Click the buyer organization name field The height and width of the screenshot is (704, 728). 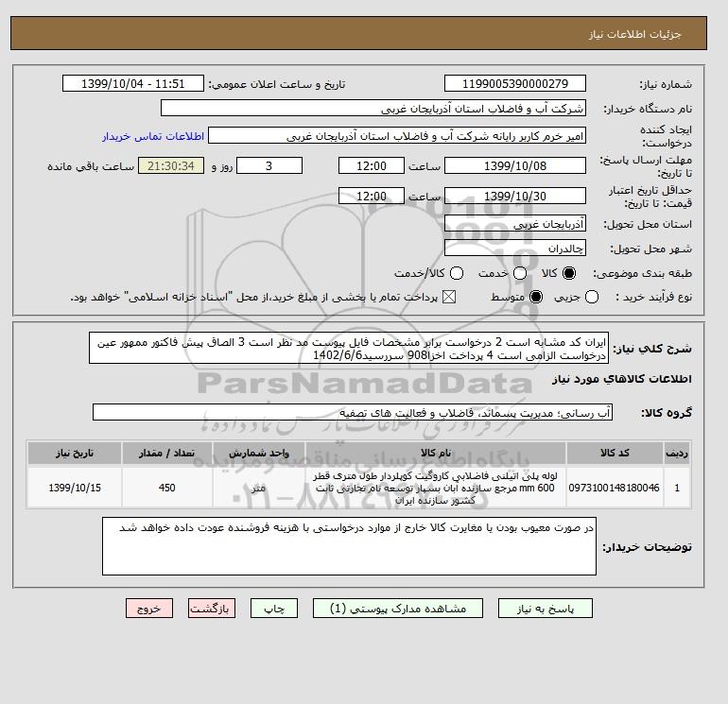(373, 109)
